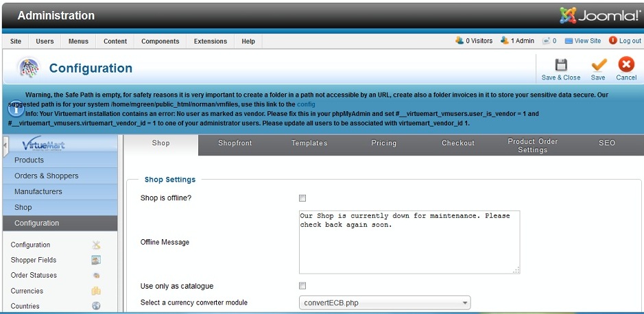
Task: Switch to the Shopfront tab
Action: 235,143
